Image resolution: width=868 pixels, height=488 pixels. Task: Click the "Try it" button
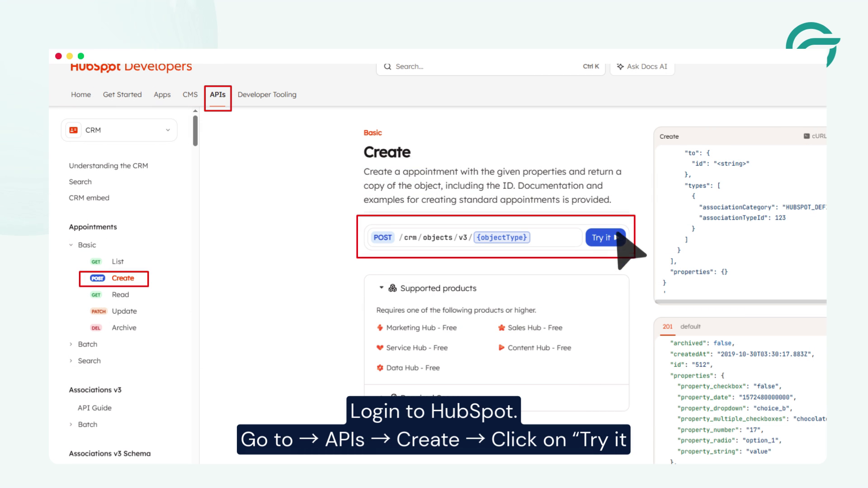(605, 237)
